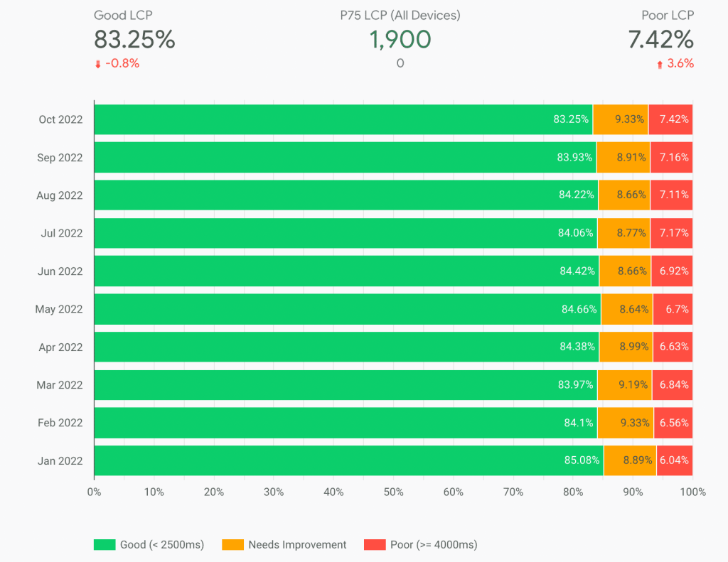Toggle the Poor (>= 4000ms) legend label

(x=434, y=545)
